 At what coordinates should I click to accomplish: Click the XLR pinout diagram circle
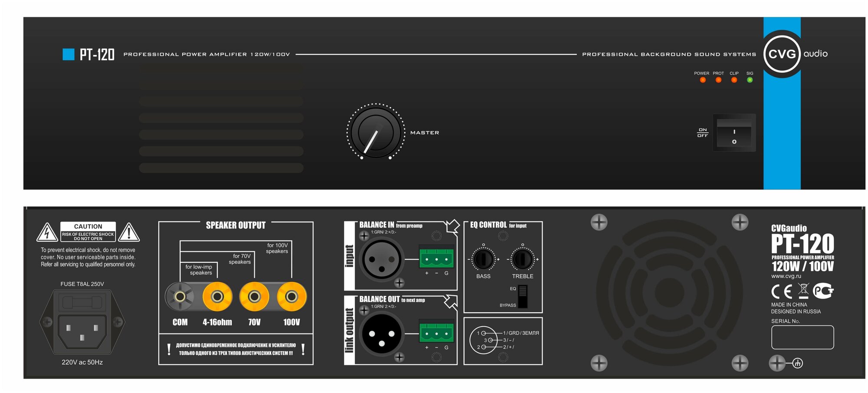click(x=483, y=340)
